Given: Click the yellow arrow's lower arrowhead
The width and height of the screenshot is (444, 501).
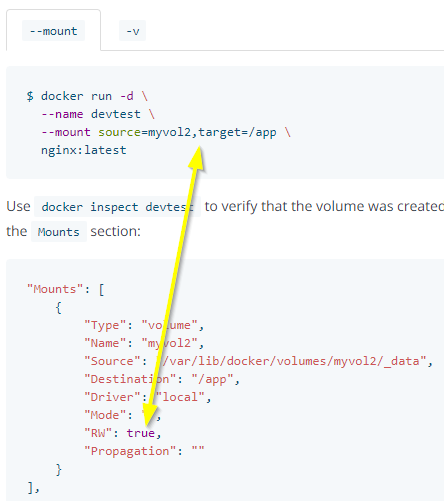Looking at the screenshot, I should coord(150,414).
